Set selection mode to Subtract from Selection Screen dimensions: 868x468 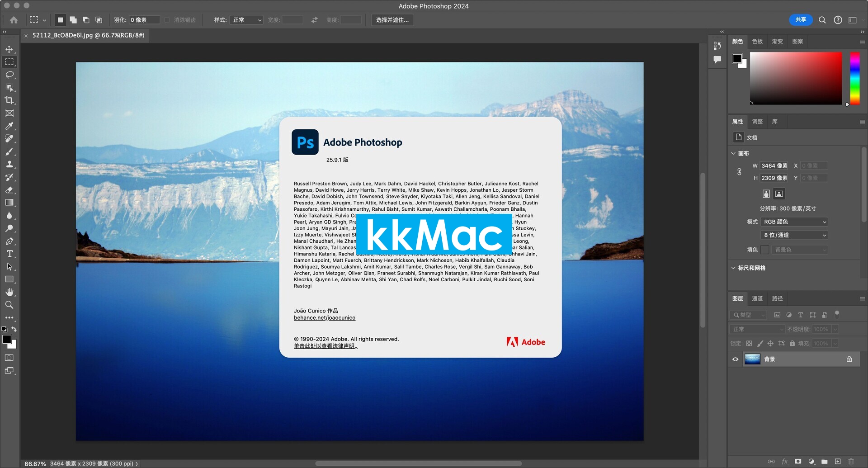(86, 20)
